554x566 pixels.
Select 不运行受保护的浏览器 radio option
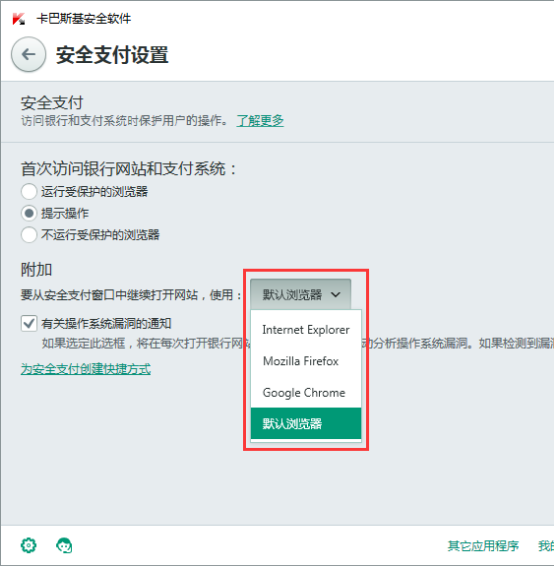[x=29, y=235]
